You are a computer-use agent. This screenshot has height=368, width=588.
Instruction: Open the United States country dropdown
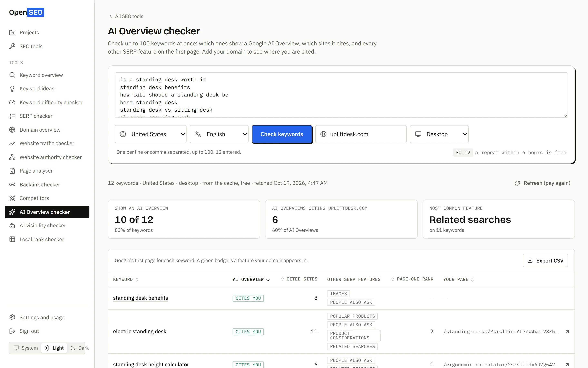[151, 134]
